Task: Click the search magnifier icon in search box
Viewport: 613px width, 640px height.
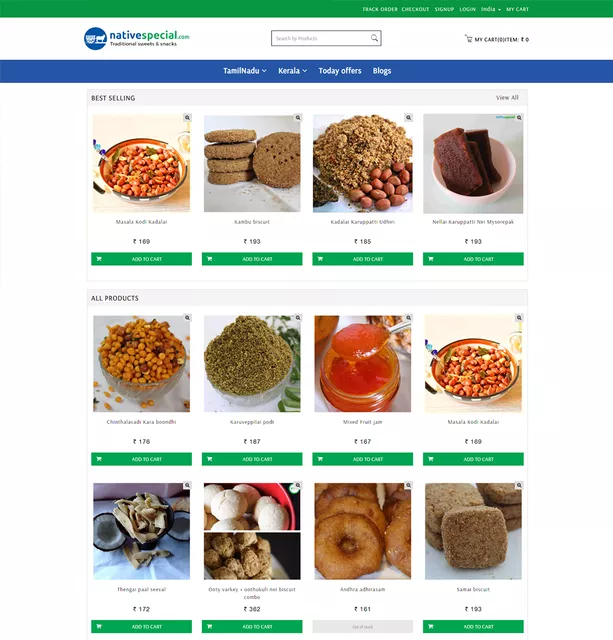Action: pos(374,38)
